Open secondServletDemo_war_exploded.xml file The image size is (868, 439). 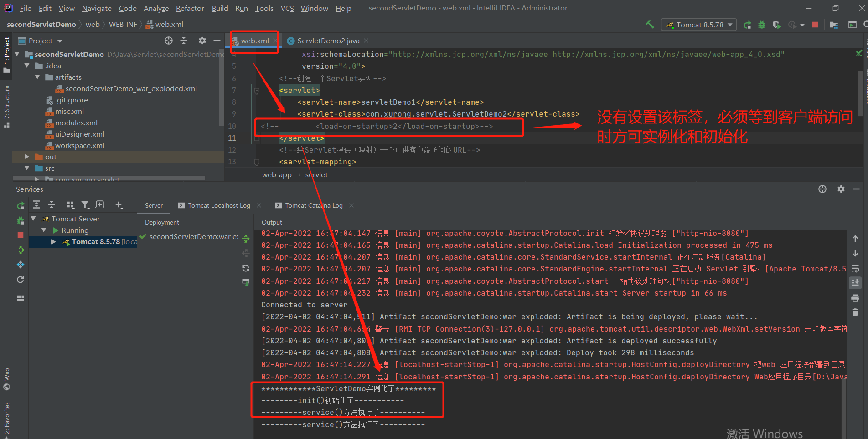click(x=131, y=88)
